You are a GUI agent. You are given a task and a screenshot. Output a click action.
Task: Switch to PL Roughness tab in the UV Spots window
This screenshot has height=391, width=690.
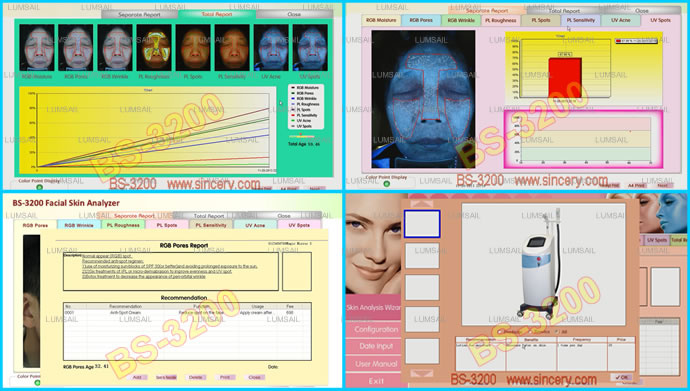[501, 20]
